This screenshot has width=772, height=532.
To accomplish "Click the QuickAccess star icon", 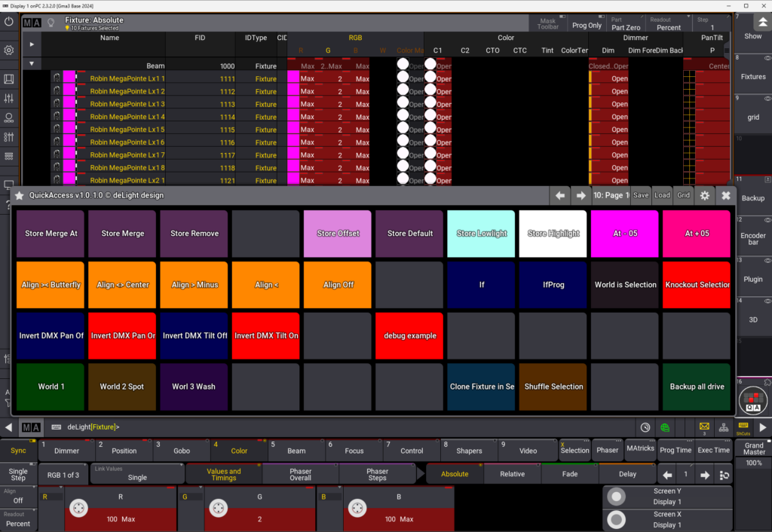I will [x=20, y=195].
